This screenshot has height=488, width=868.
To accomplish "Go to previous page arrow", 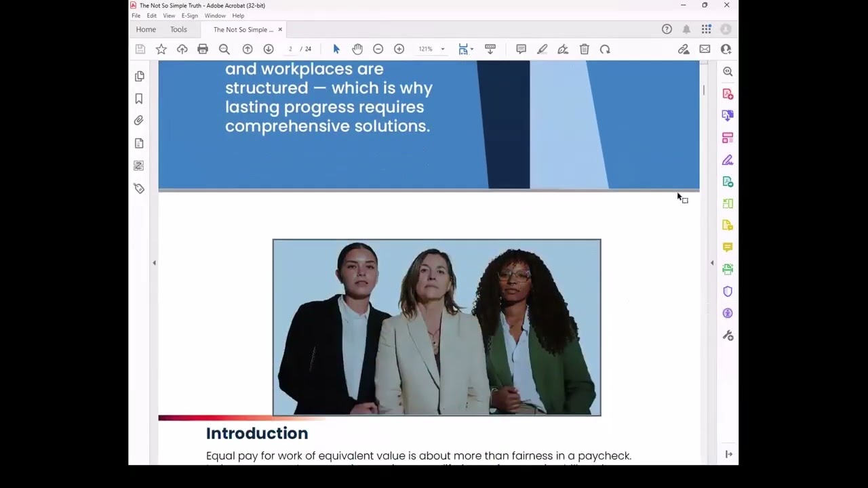I will [248, 49].
